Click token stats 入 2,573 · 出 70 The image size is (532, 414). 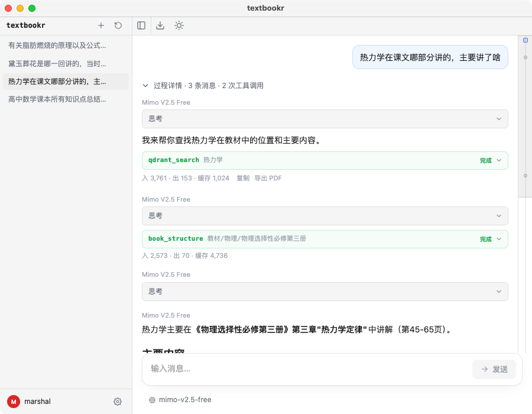(x=184, y=255)
